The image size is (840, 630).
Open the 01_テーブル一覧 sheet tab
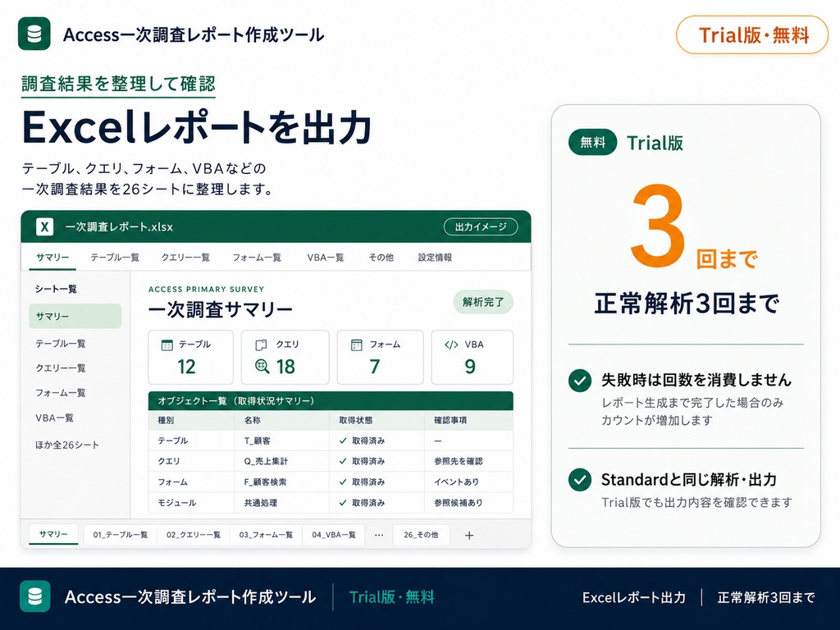point(121,535)
